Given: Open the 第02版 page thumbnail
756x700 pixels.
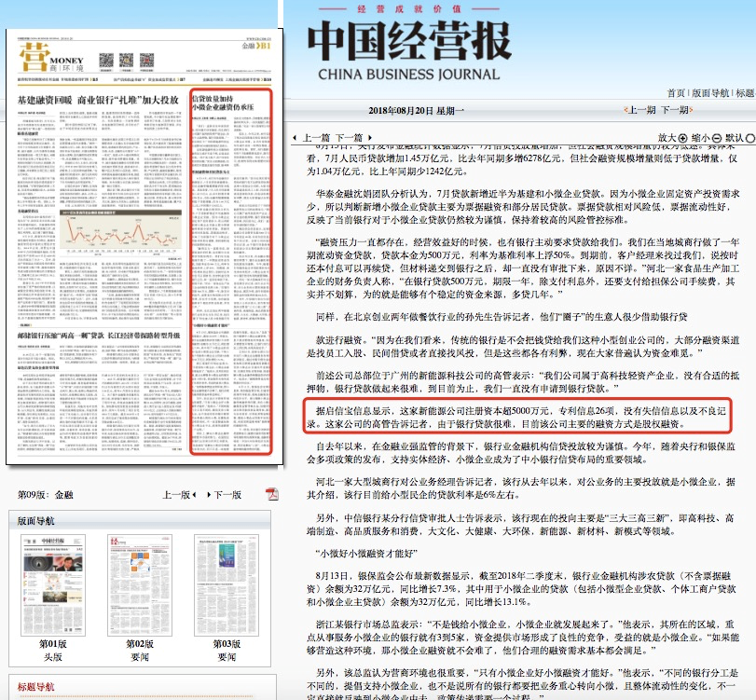Looking at the screenshot, I should pos(140,585).
